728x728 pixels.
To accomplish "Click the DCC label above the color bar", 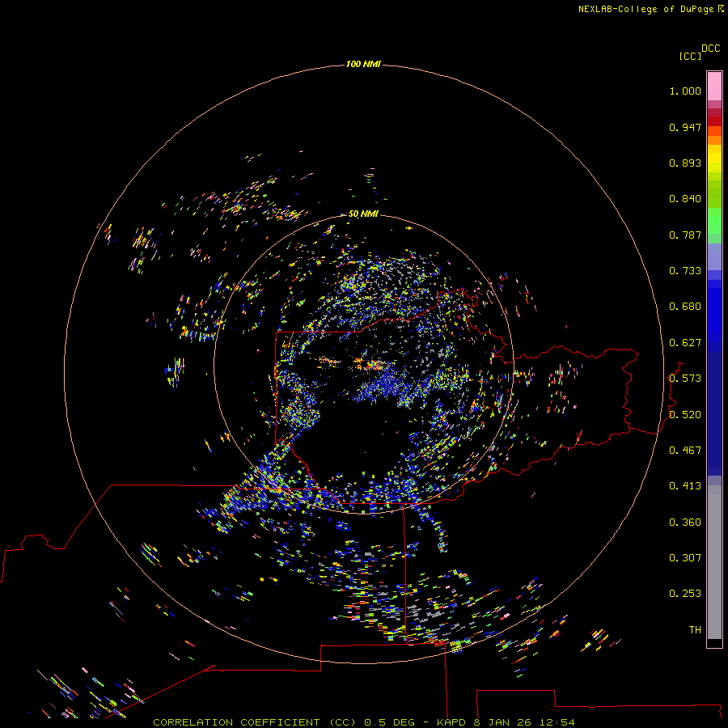I will (710, 49).
